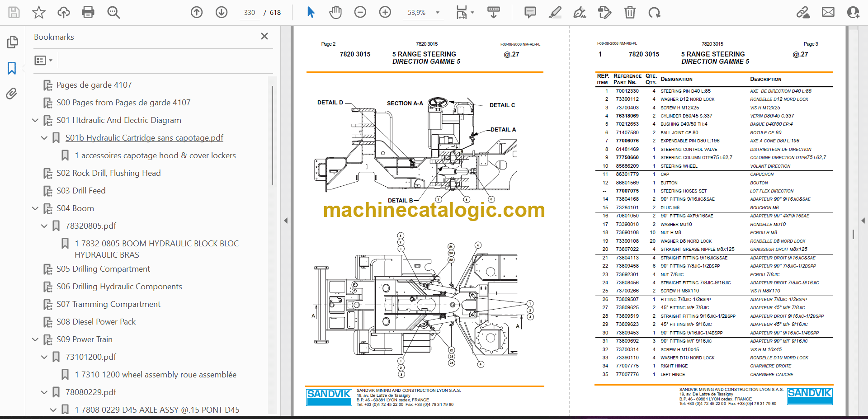Open the find text magnifier
Viewport: 868px width, 419px height.
pos(113,12)
